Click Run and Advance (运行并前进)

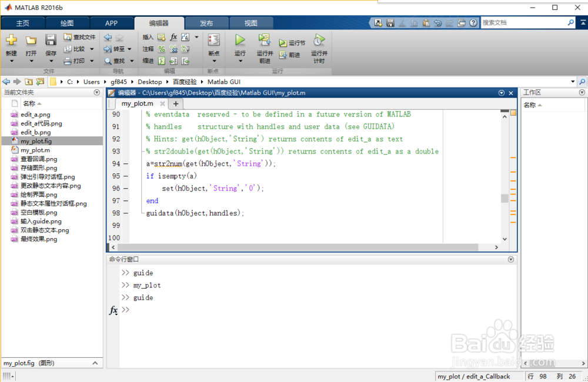(265, 48)
